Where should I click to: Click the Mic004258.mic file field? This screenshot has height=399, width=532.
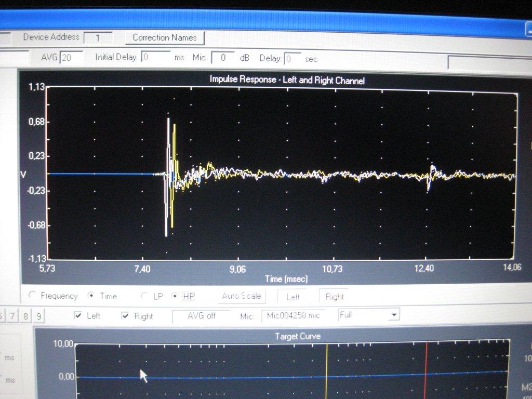(x=293, y=316)
